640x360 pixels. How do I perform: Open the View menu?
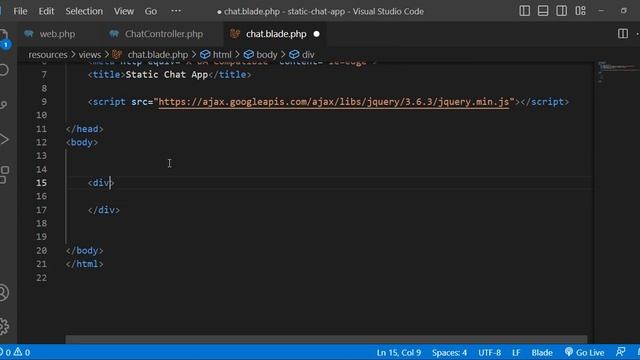click(124, 11)
